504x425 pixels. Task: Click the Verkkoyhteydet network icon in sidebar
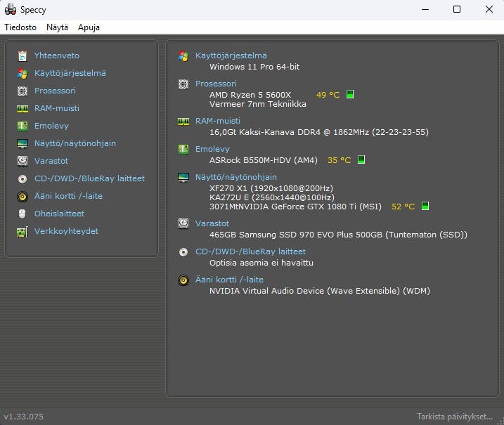point(22,231)
